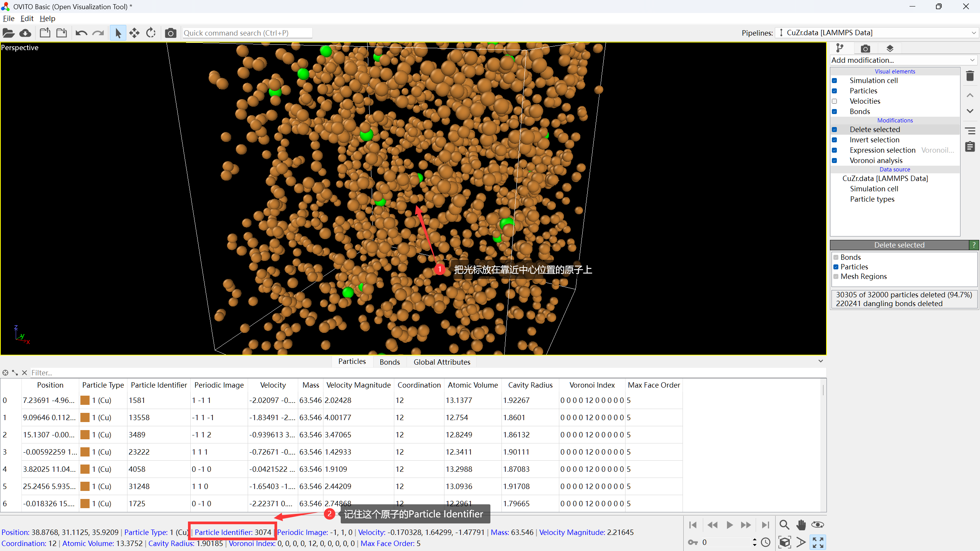Screen dimensions: 980x551
Task: Click the Cu color swatch in row 0
Action: coord(85,400)
